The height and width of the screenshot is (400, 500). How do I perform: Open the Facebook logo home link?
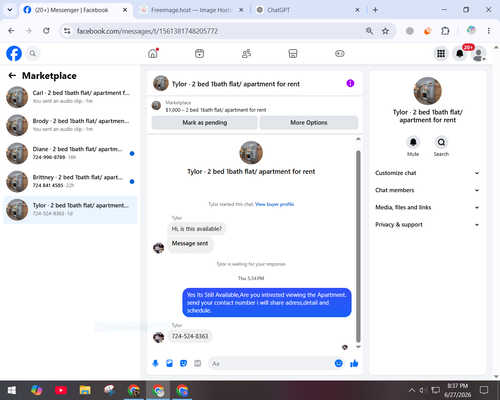tap(14, 53)
